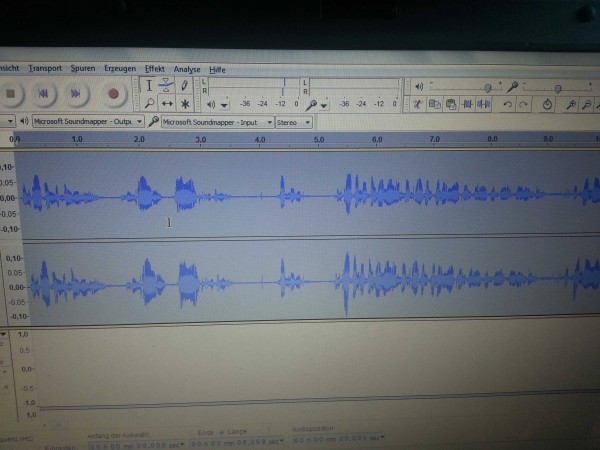The height and width of the screenshot is (450, 600).
Task: Select the Selection (I-beam) tool
Action: pos(149,85)
